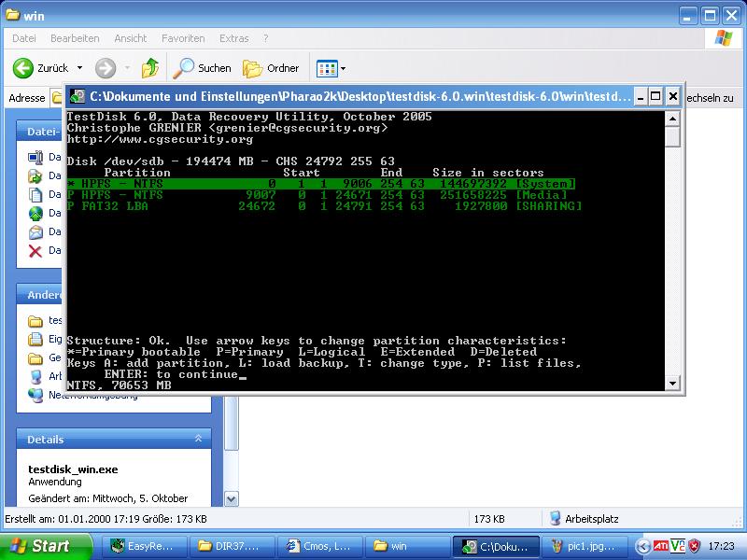Go up one folder level
747x560 pixels.
point(149,68)
